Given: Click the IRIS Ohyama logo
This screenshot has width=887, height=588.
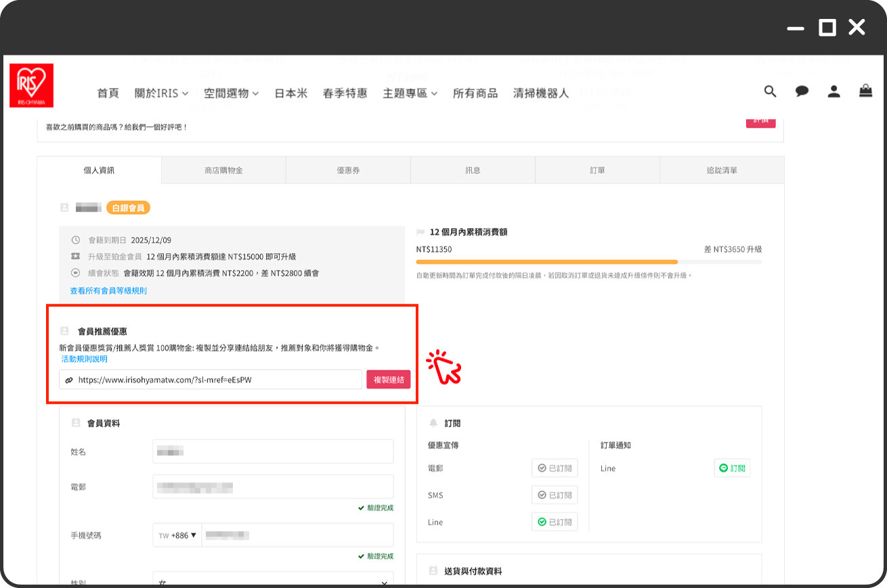Looking at the screenshot, I should tap(32, 85).
